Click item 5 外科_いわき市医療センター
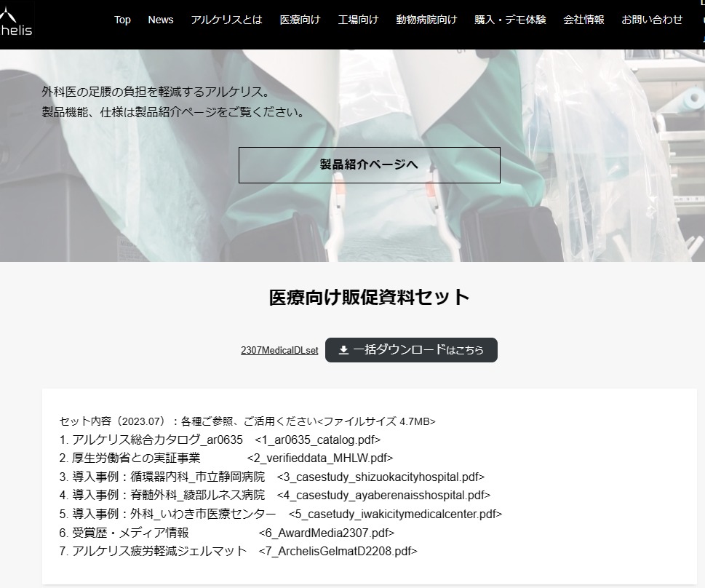The height and width of the screenshot is (588, 705). coord(167,514)
